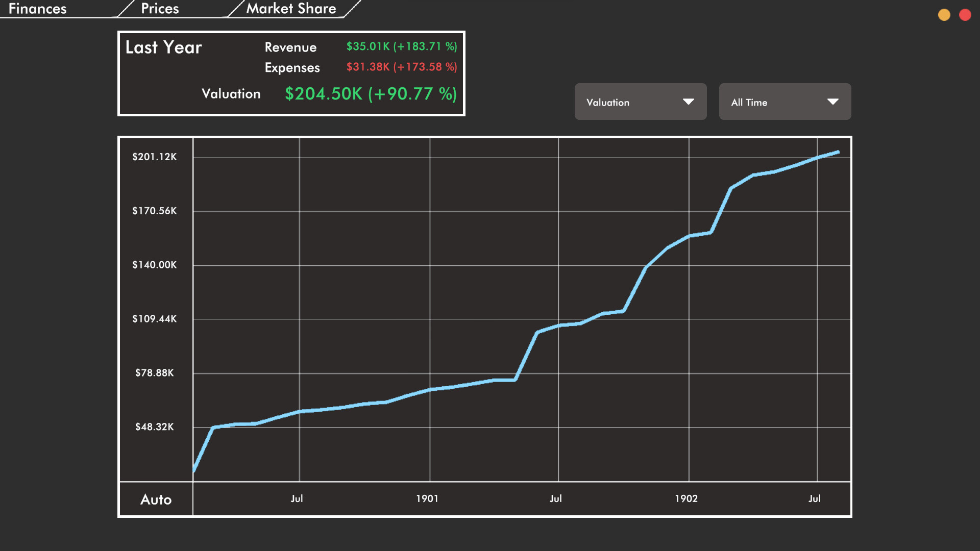Toggle the Auto scale button
The height and width of the screenshot is (551, 980).
156,499
